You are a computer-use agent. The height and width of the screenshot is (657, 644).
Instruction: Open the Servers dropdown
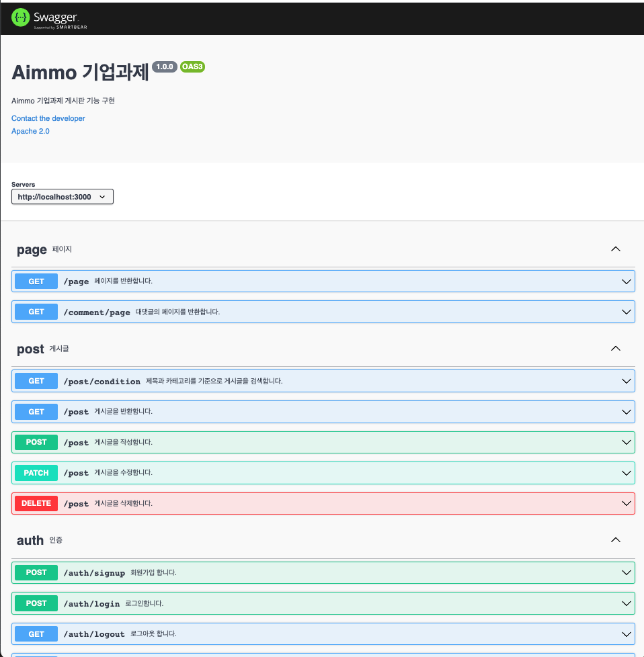pos(62,196)
